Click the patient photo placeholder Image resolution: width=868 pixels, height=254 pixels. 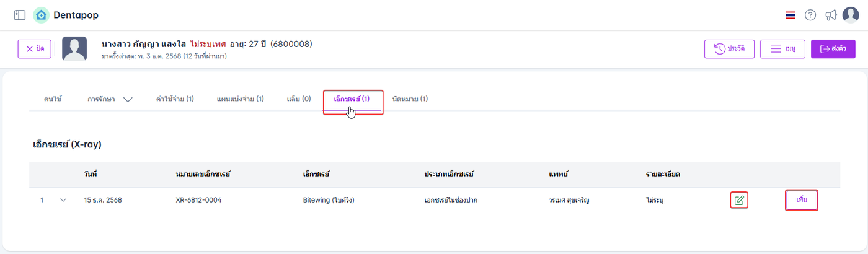[74, 49]
